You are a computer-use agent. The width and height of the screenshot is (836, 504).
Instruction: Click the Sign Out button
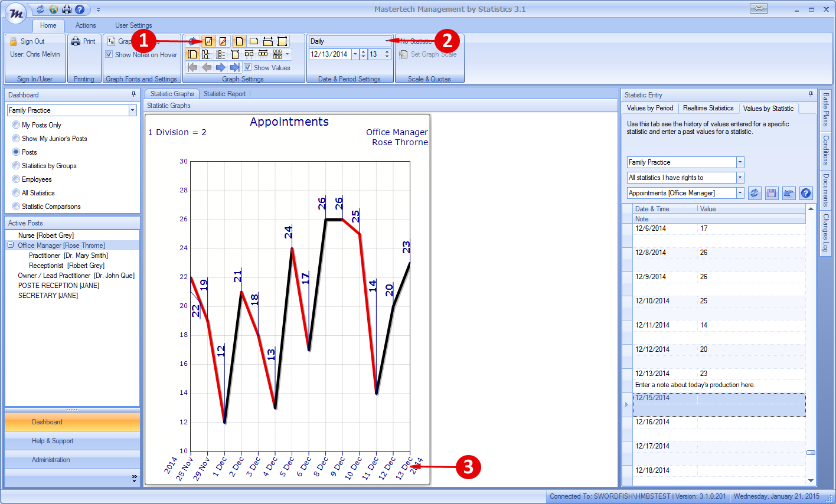[27, 41]
